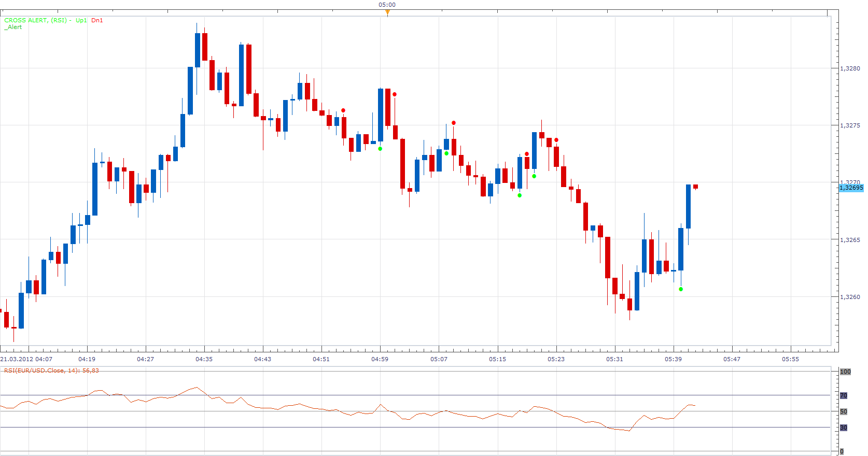Click the leftmost red signal dot
The width and height of the screenshot is (868, 456).
[x=343, y=110]
